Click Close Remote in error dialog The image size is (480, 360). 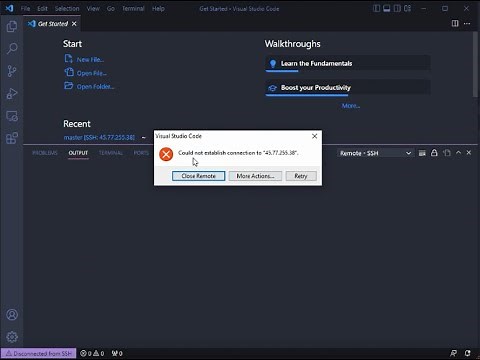coord(198,176)
